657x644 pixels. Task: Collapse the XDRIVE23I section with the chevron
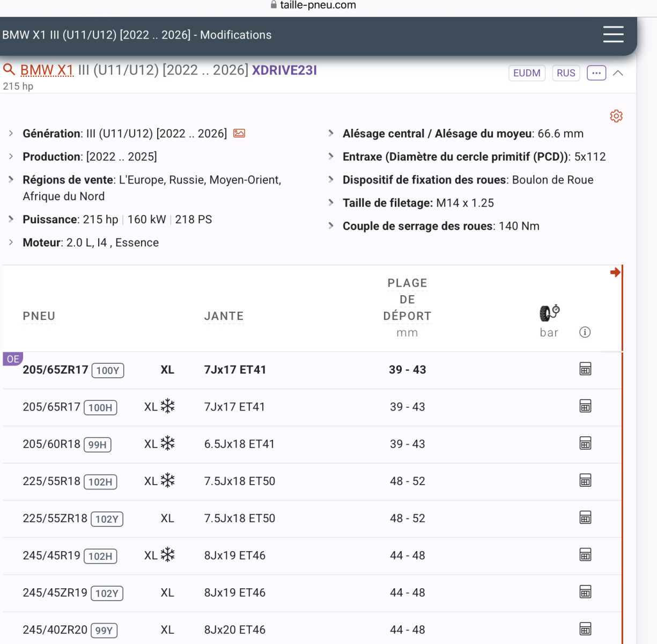click(618, 73)
